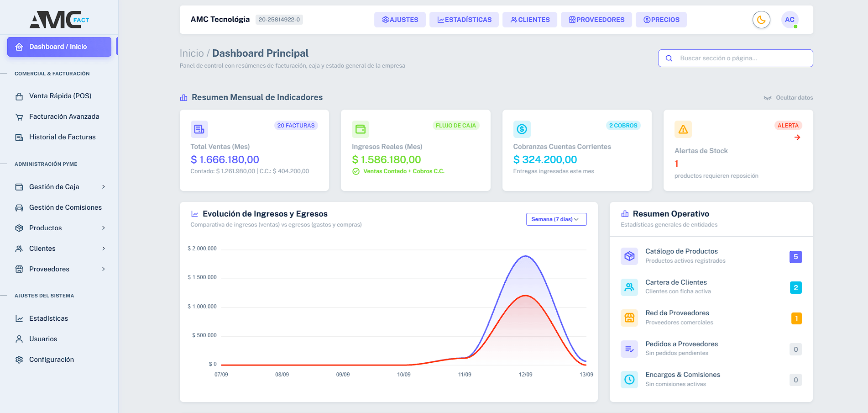Click the PROVEEDORES top button
The width and height of the screenshot is (868, 413).
[596, 20]
